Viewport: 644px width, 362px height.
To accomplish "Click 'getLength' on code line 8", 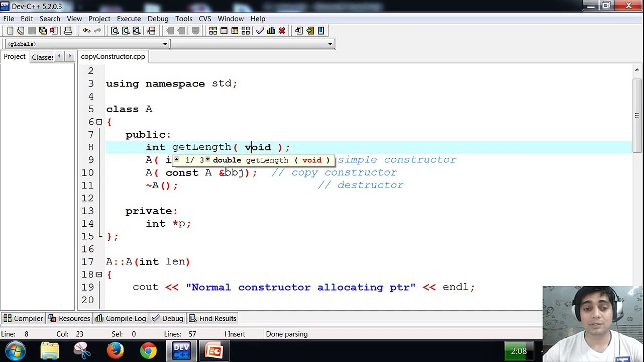I will click(201, 147).
